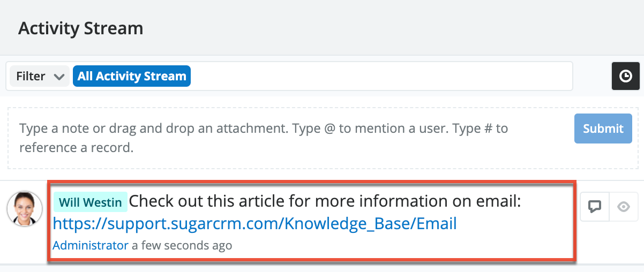Select the All Activity Stream filter chip
The image size is (644, 272).
click(132, 76)
